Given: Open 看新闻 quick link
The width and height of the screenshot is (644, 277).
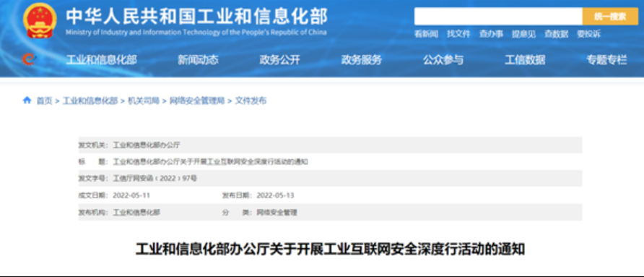Looking at the screenshot, I should pos(426,34).
